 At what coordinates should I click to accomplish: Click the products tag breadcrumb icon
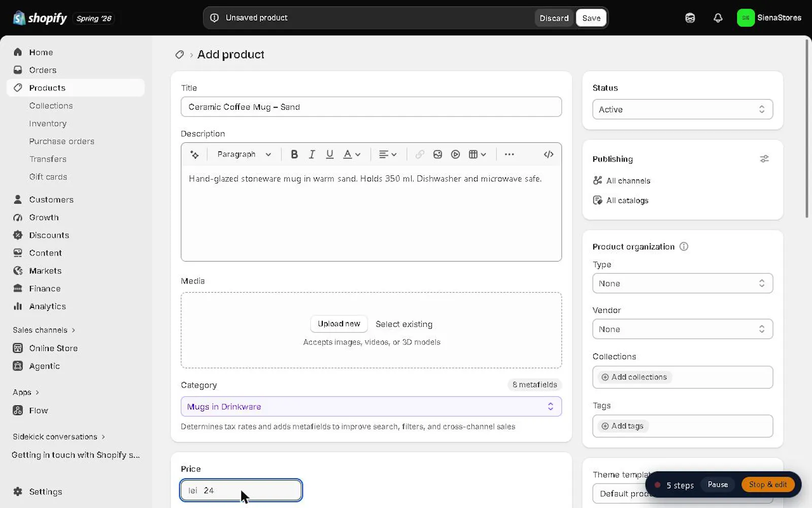pyautogui.click(x=179, y=54)
